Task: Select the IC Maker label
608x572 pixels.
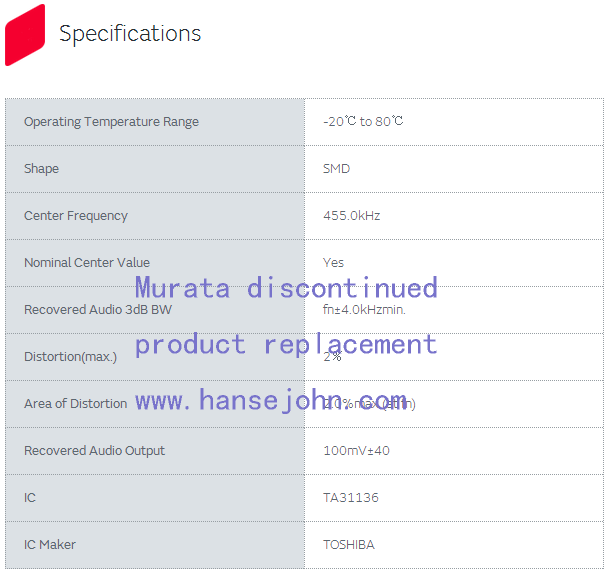Action: click(x=50, y=545)
